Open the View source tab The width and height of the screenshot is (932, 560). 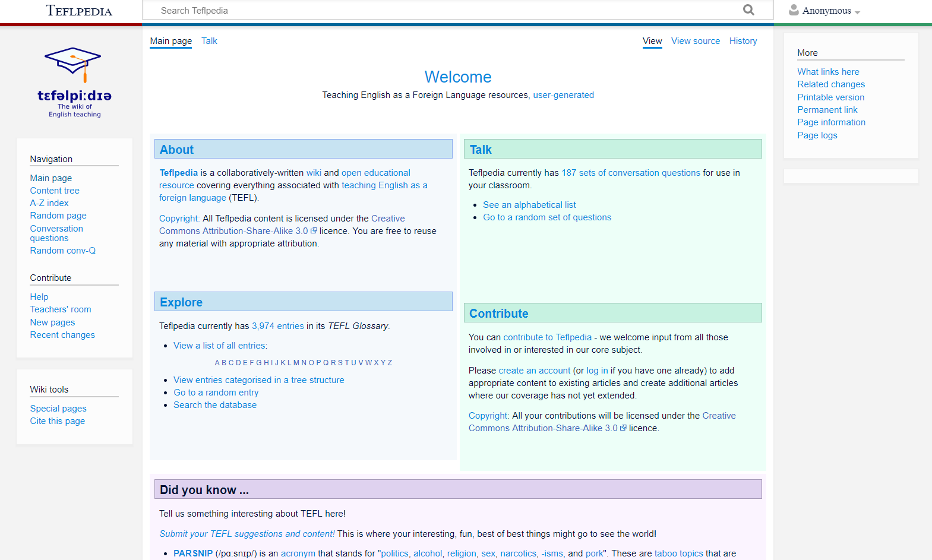point(696,41)
